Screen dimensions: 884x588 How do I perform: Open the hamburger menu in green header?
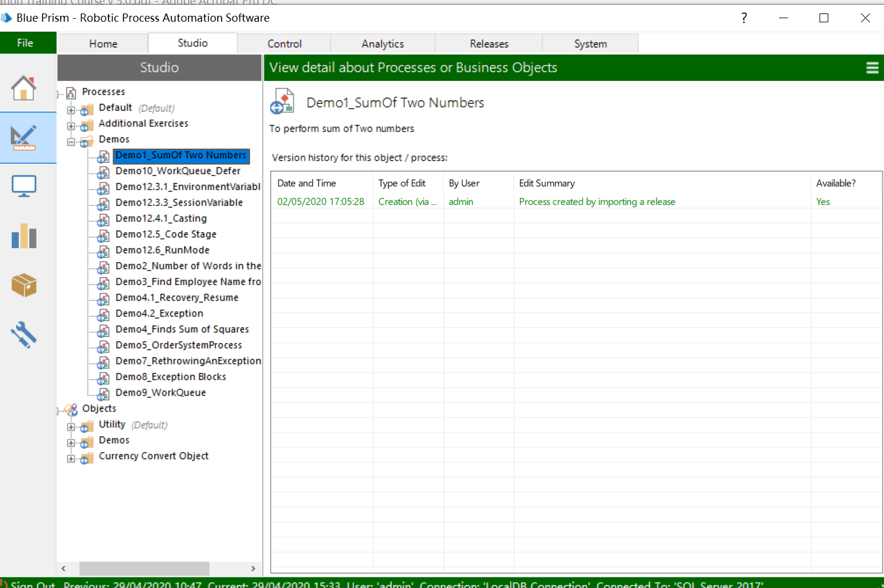[x=872, y=68]
